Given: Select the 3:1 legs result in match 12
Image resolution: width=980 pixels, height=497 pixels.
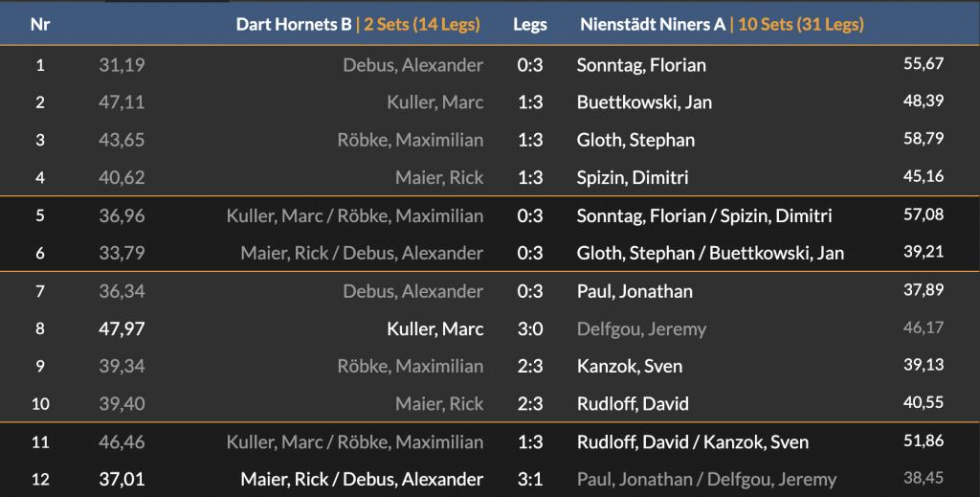Looking at the screenshot, I should (x=529, y=480).
